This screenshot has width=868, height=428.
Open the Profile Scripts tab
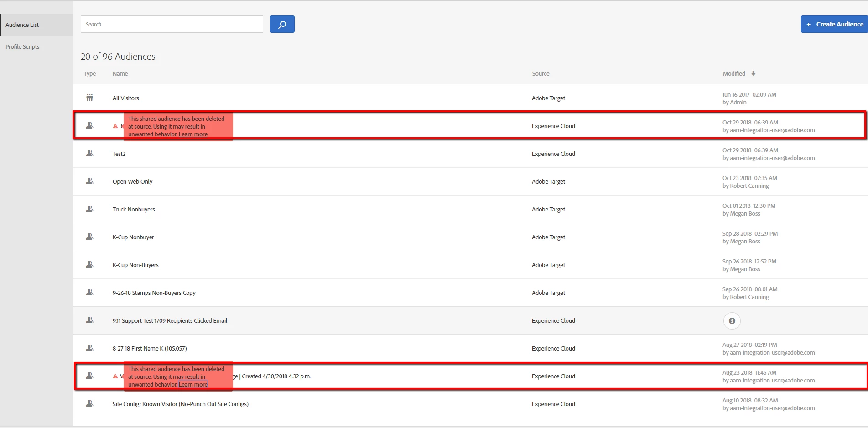coord(22,46)
